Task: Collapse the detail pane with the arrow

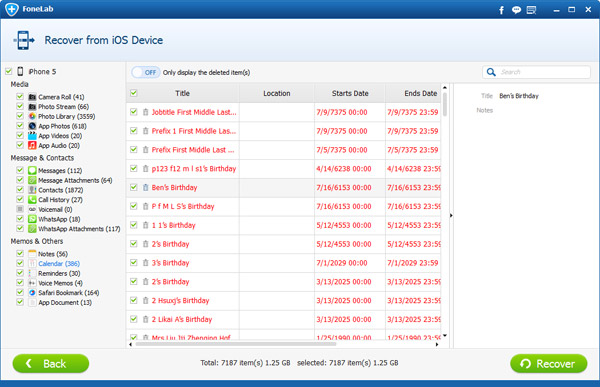Action: [x=451, y=216]
